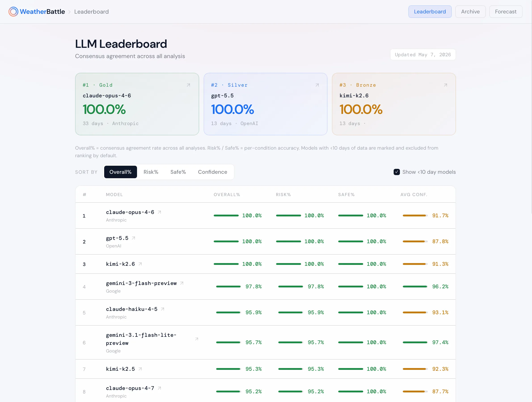Toggle the Show <10 day models checkbox

tap(397, 172)
